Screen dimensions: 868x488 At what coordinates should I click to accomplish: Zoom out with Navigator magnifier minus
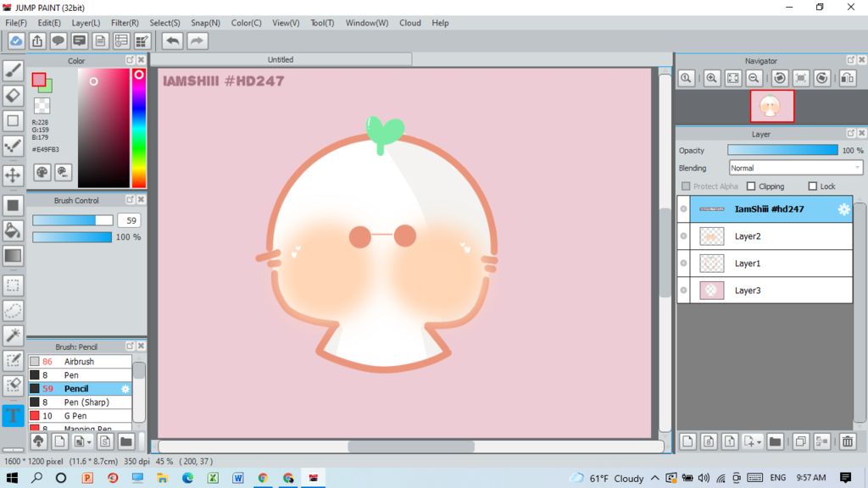754,78
